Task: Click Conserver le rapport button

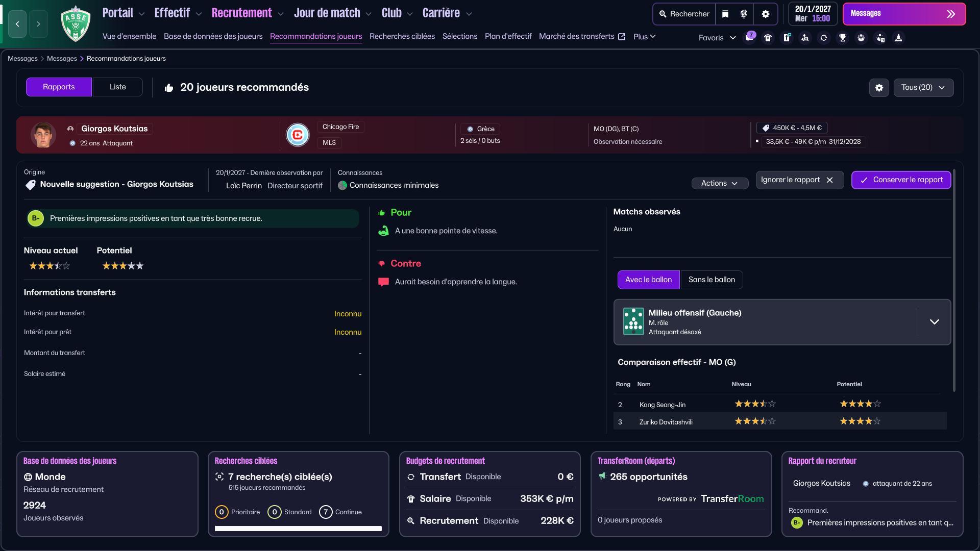Action: coord(901,180)
